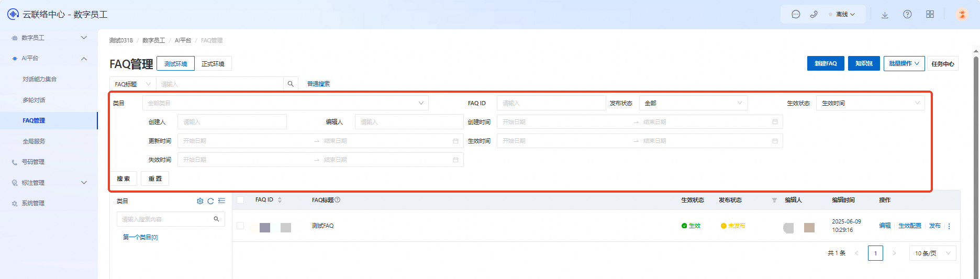Open the 发布状态 全部 dropdown
This screenshot has width=980, height=279.
[693, 103]
